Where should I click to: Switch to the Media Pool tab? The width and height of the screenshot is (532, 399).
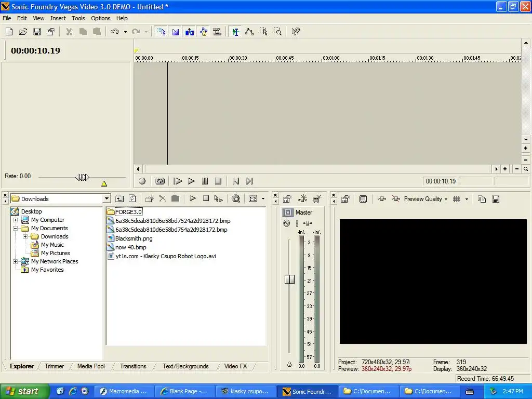pos(91,366)
